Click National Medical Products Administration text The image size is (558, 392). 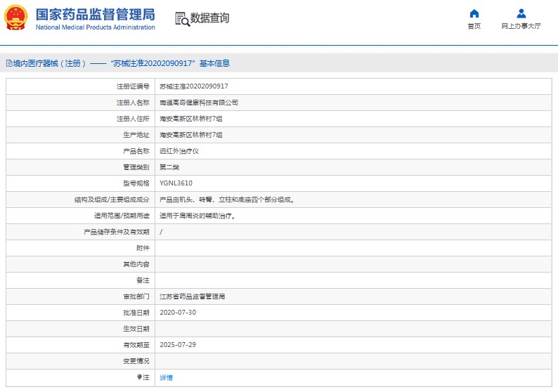(x=96, y=27)
